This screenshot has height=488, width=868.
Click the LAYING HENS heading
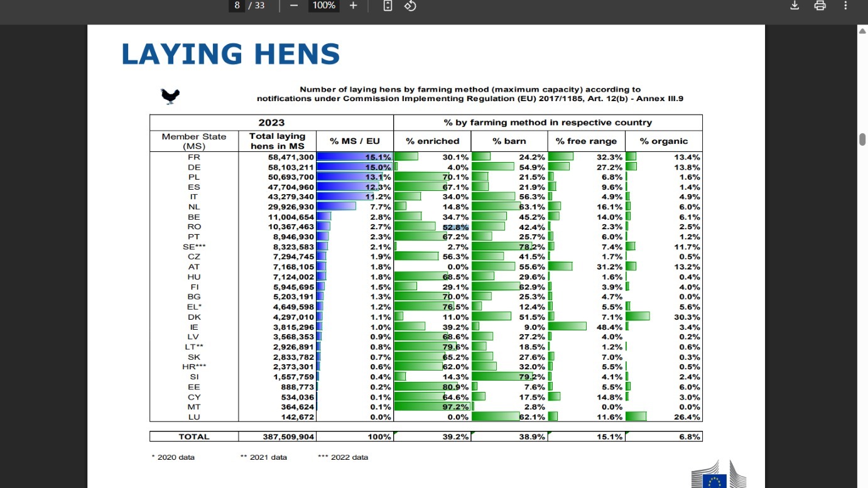[231, 54]
